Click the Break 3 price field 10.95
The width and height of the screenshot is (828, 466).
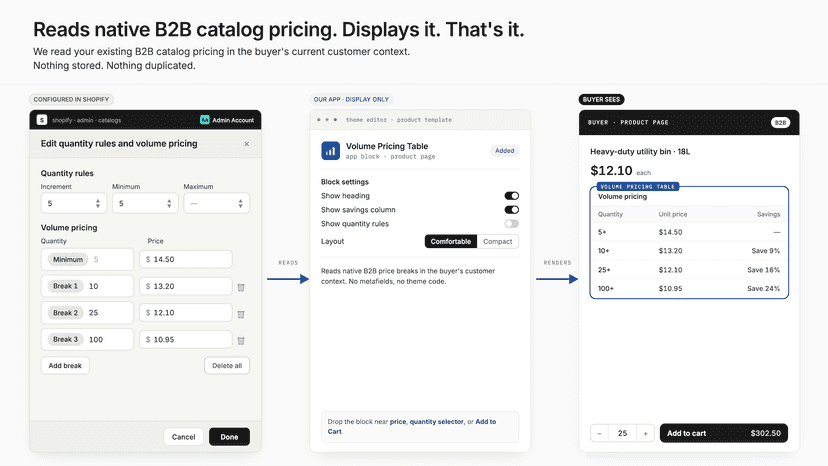pyautogui.click(x=186, y=339)
